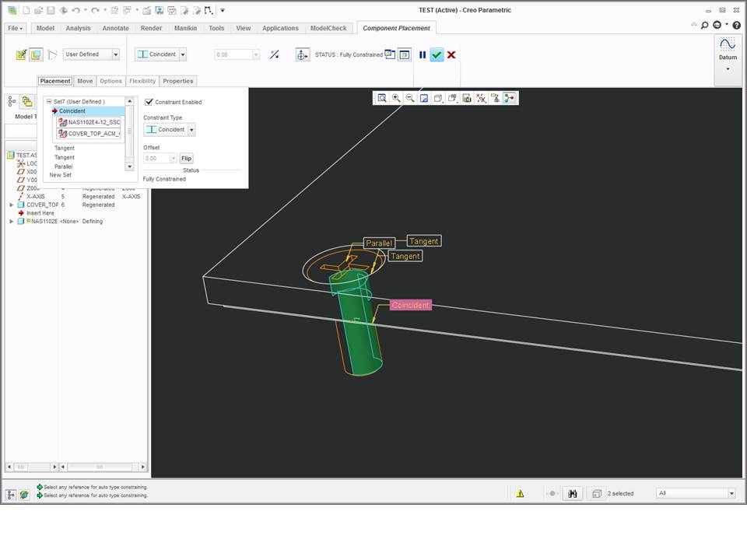Open the Properties panel tab

(x=177, y=81)
